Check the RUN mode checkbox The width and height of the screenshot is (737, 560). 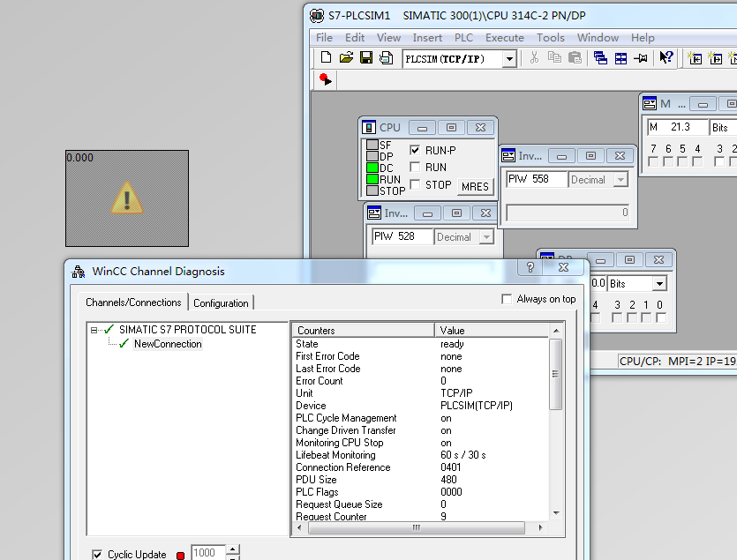415,167
